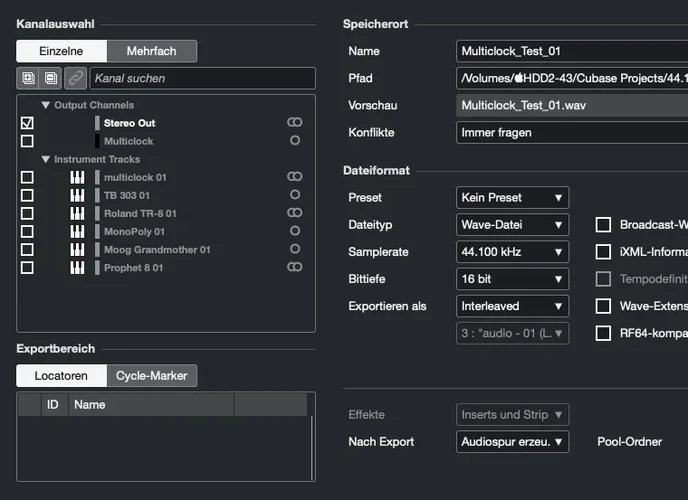Image resolution: width=688 pixels, height=500 pixels.
Task: Switch to the Mehrfach tab
Action: (153, 51)
